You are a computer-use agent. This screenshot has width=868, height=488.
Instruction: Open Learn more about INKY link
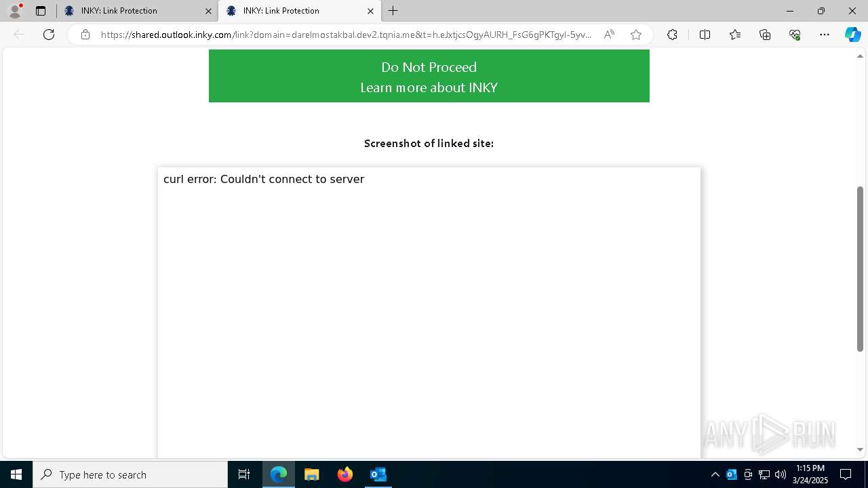(x=429, y=87)
